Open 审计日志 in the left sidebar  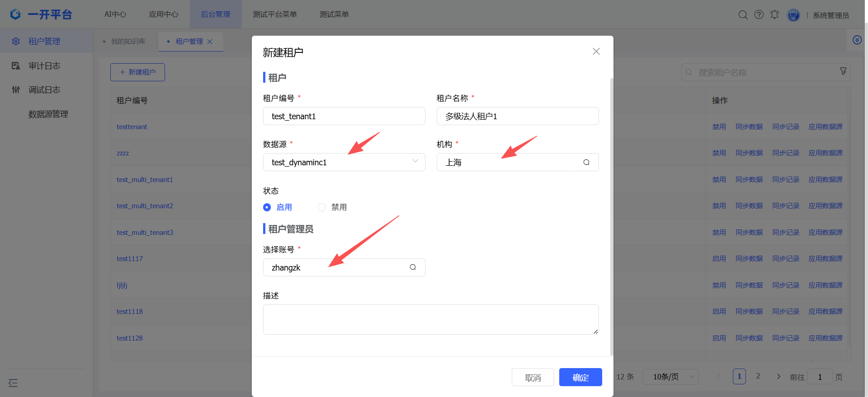(44, 66)
